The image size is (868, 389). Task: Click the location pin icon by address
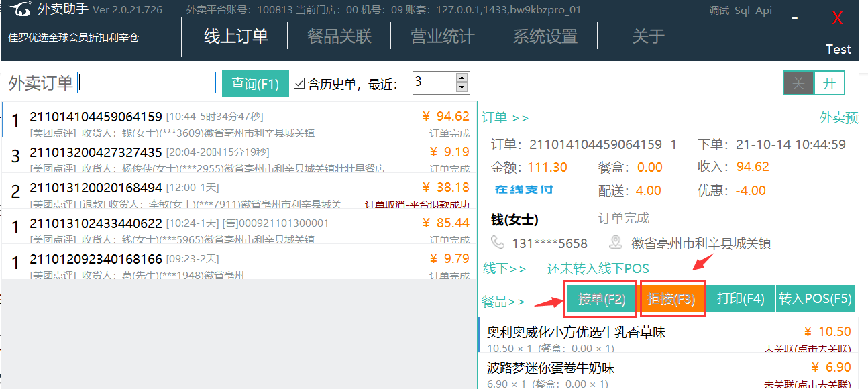[616, 243]
